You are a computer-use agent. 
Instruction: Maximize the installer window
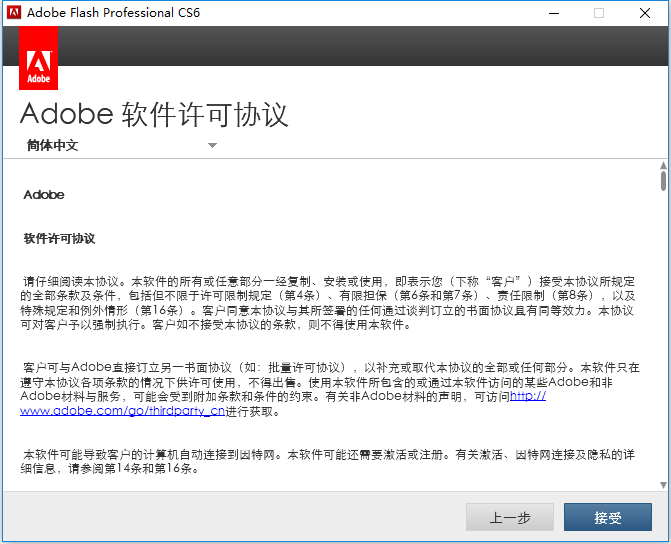(599, 13)
